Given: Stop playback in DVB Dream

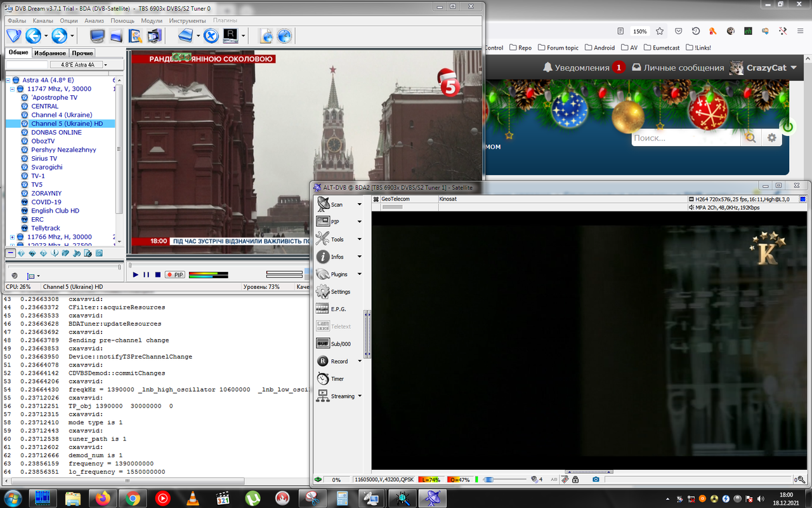Looking at the screenshot, I should pos(157,275).
